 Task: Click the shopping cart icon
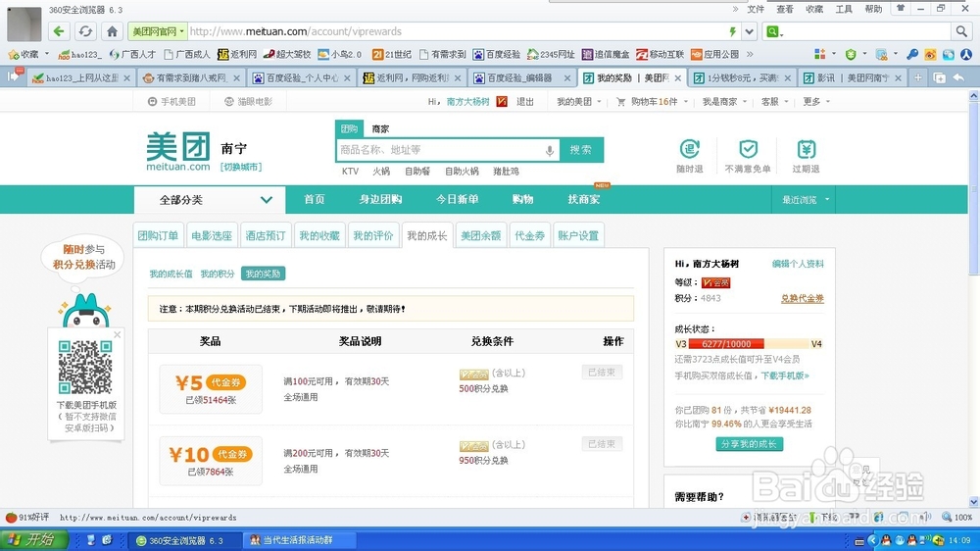(620, 101)
